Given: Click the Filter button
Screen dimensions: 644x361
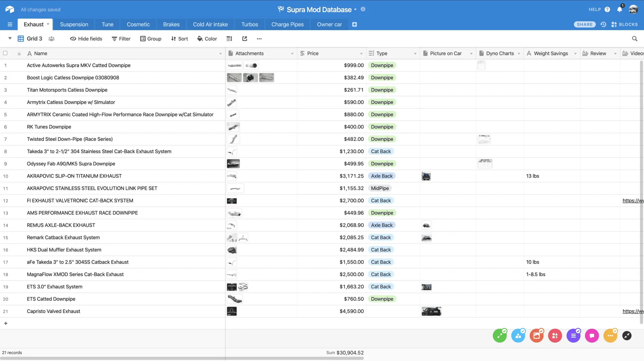Looking at the screenshot, I should coord(121,39).
